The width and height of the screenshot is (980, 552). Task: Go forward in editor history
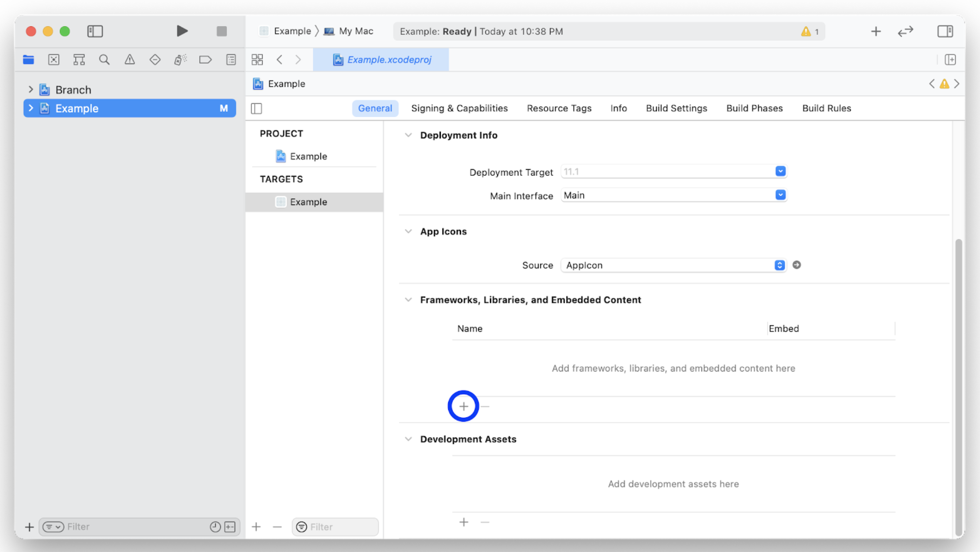pyautogui.click(x=298, y=60)
